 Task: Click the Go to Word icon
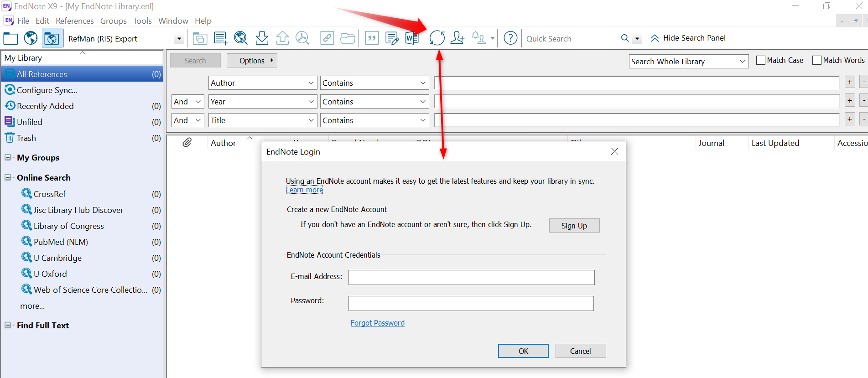click(412, 38)
